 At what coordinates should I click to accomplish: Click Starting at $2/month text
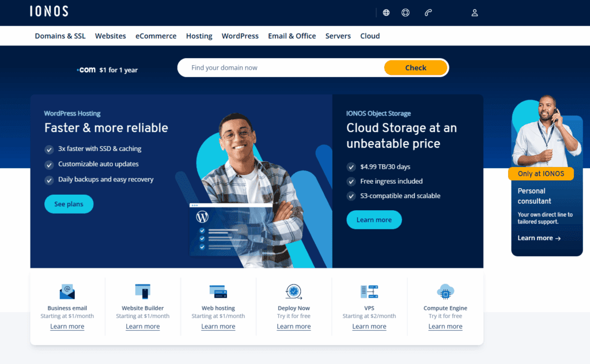369,316
